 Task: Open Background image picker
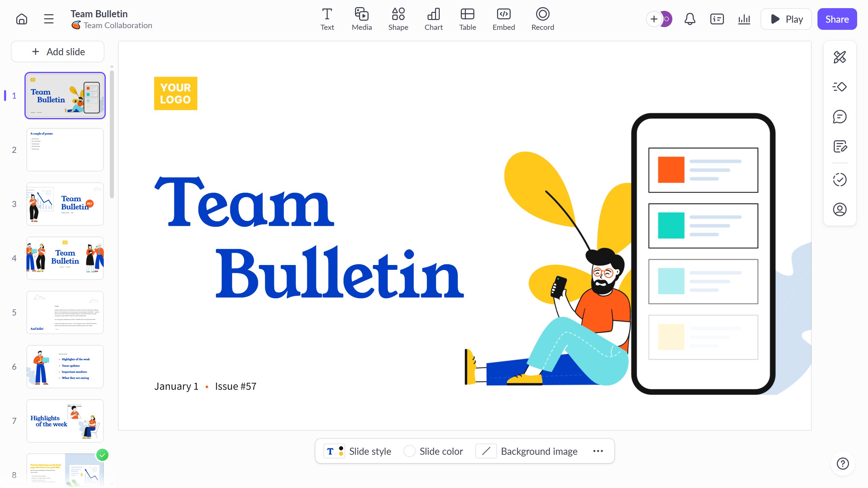[527, 451]
